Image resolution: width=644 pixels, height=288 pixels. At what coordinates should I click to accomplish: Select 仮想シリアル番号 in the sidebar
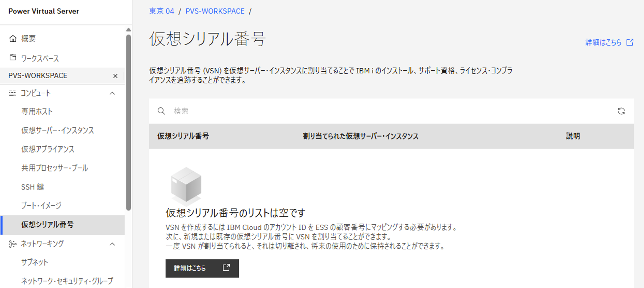62,225
